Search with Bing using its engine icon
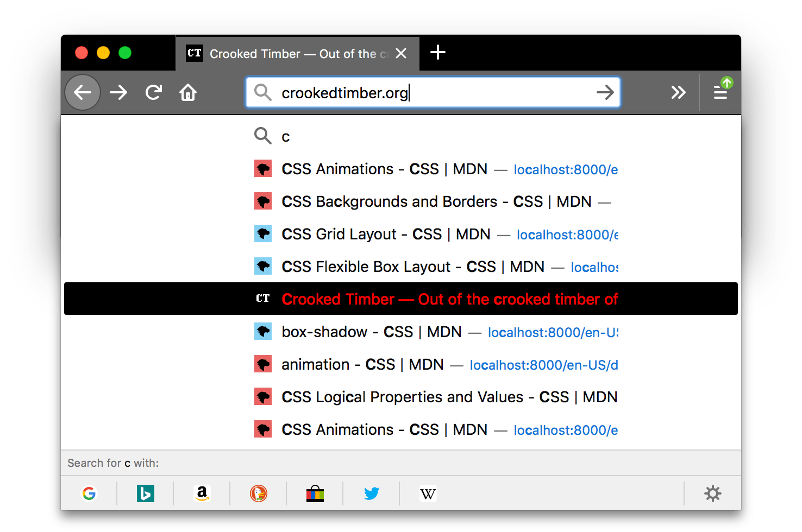Image resolution: width=802 pixels, height=532 pixels. coord(145,493)
